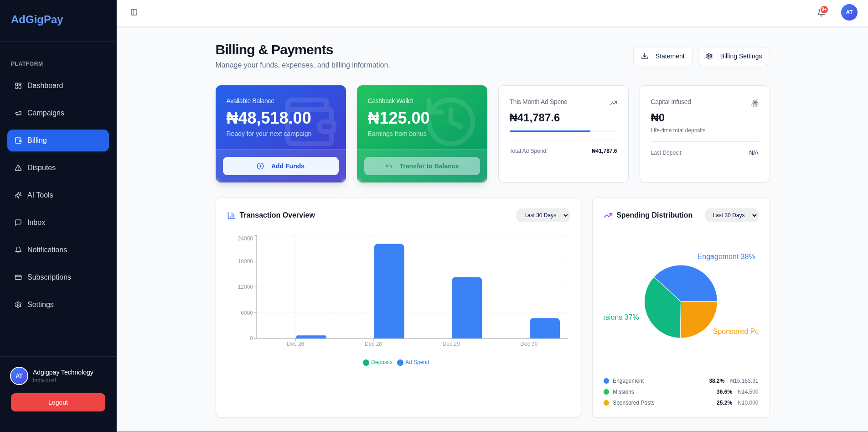This screenshot has width=868, height=432.
Task: Click the blue Engagement legend dot
Action: point(606,381)
